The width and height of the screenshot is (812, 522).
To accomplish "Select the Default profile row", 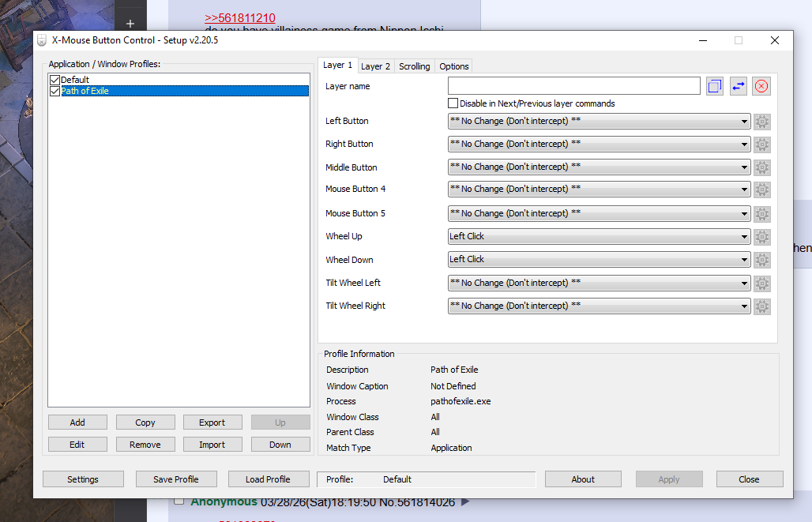I will pyautogui.click(x=179, y=80).
